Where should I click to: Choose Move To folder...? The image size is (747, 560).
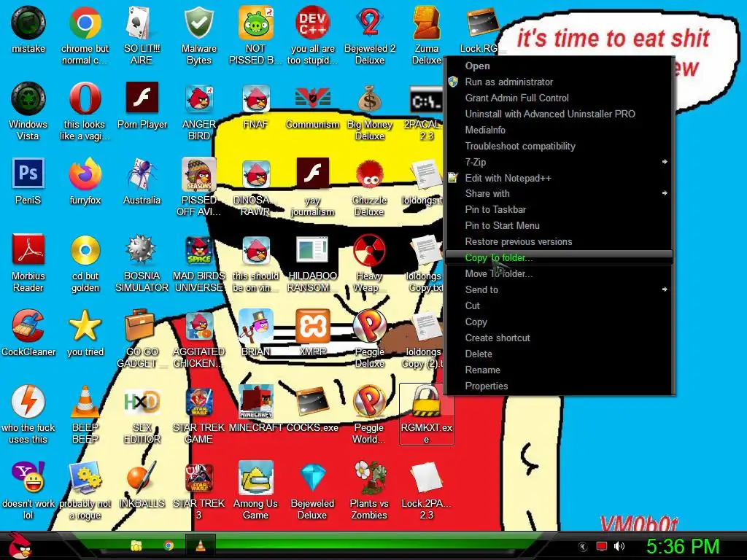[x=560, y=274]
